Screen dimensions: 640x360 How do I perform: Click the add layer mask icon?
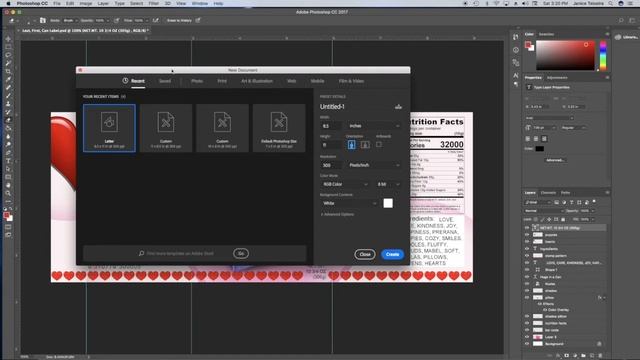567,356
